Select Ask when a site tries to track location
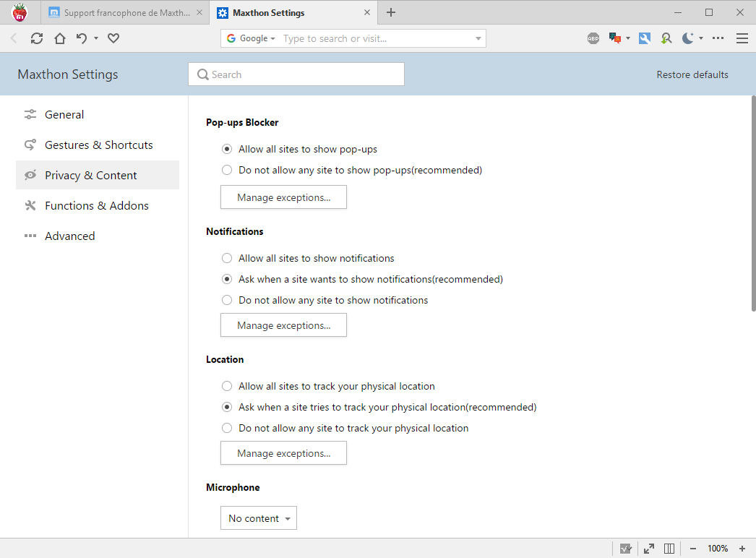Screen dimensions: 756x558 click(227, 407)
